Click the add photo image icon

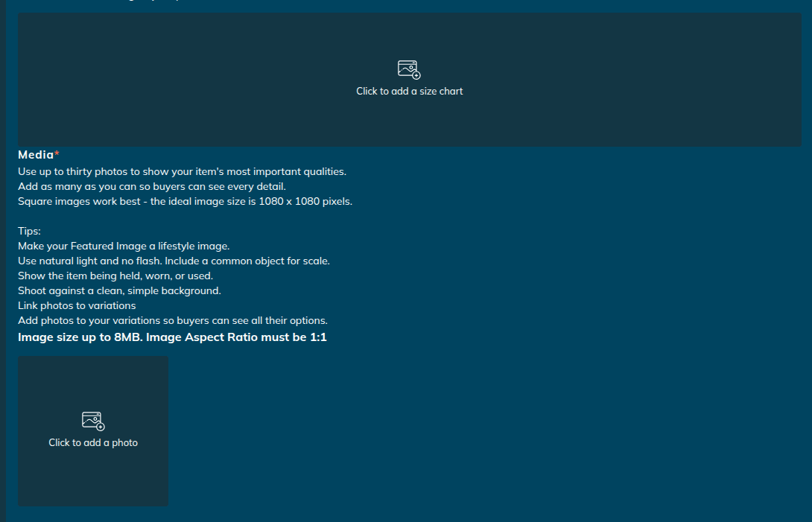tap(93, 421)
